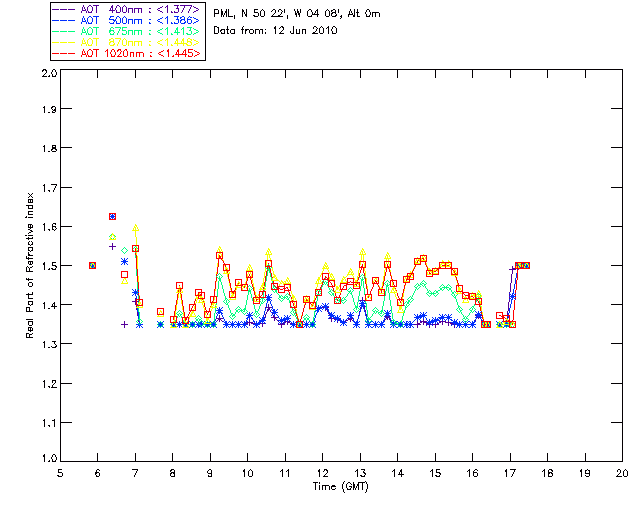
Task: Click the 1.6 y-axis label
Action: (x=49, y=227)
